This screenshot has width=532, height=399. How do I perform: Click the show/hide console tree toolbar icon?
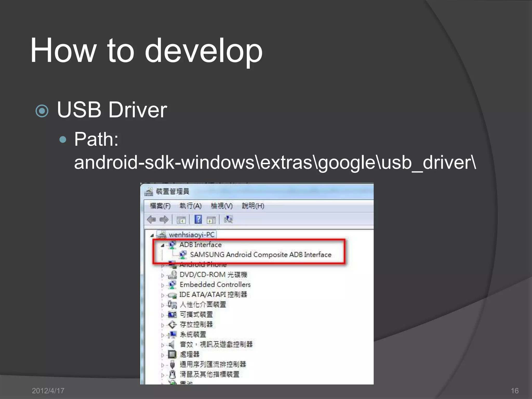click(181, 220)
